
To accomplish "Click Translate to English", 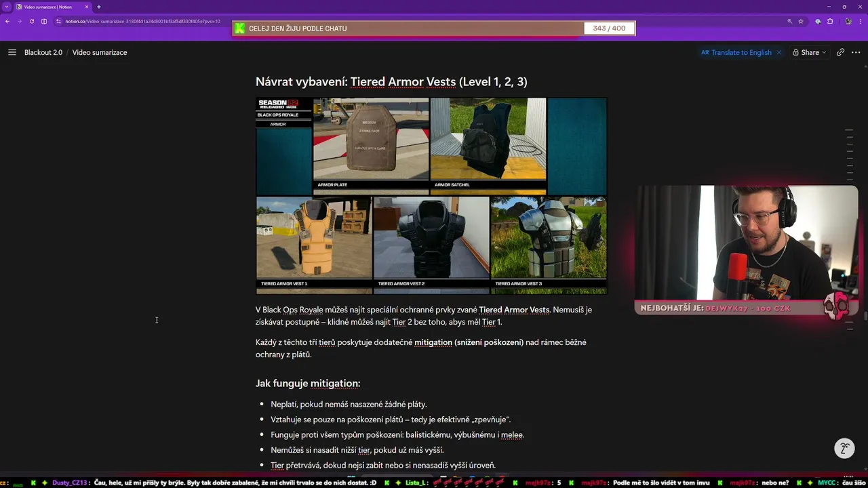I will pos(736,52).
